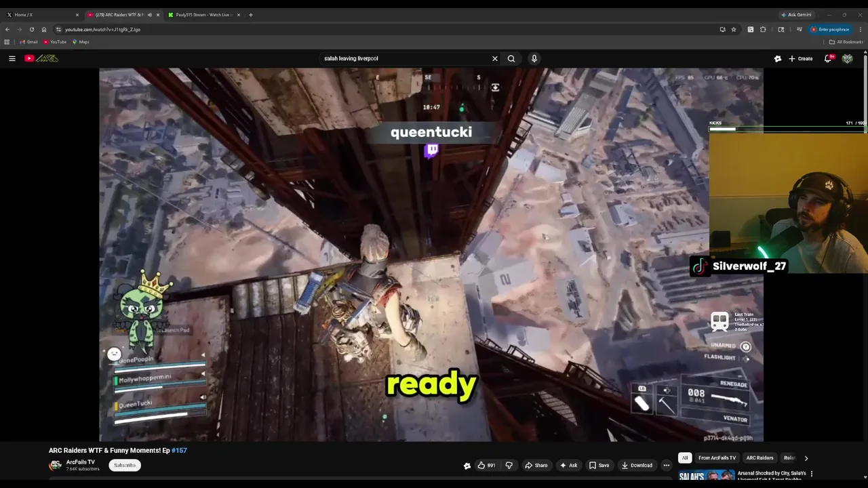Click the video player to pause
The width and height of the screenshot is (868, 488).
coord(431,255)
